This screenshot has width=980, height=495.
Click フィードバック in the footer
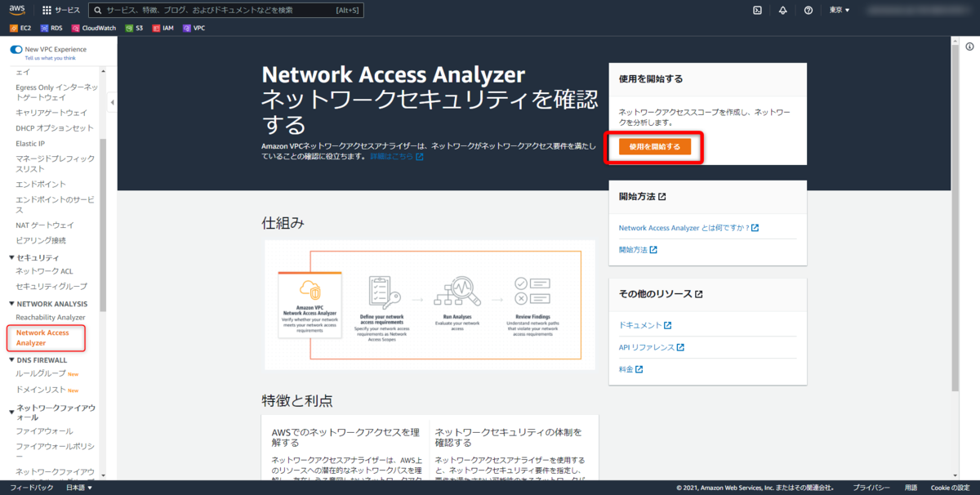click(x=32, y=488)
